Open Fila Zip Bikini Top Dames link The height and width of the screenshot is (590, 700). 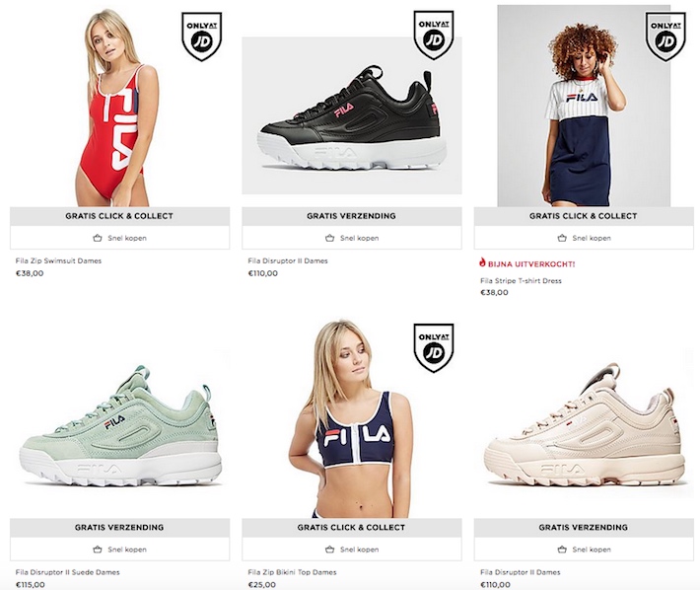[x=292, y=572]
